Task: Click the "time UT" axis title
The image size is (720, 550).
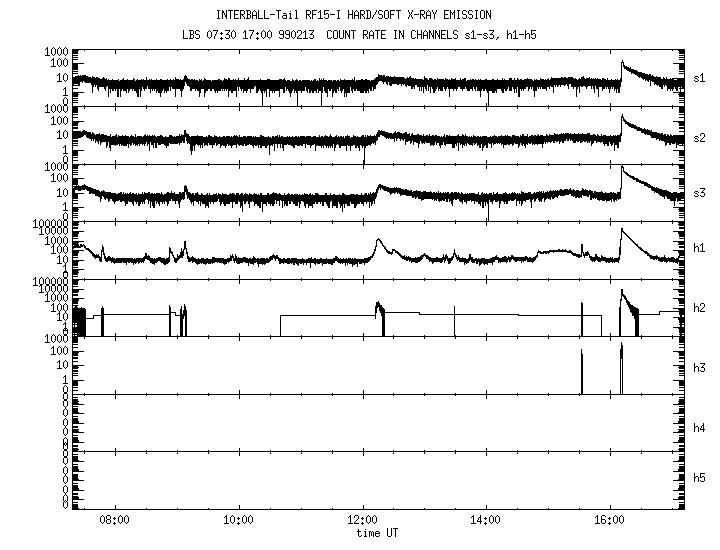Action: pyautogui.click(x=379, y=533)
